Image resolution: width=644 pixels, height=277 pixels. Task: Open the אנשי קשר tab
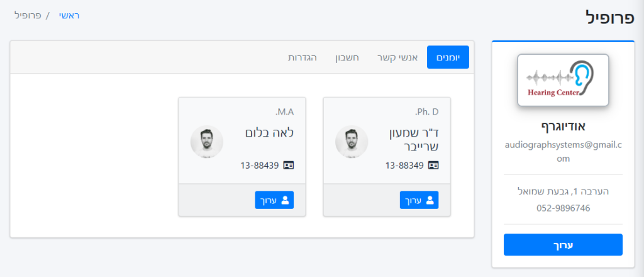pos(397,57)
